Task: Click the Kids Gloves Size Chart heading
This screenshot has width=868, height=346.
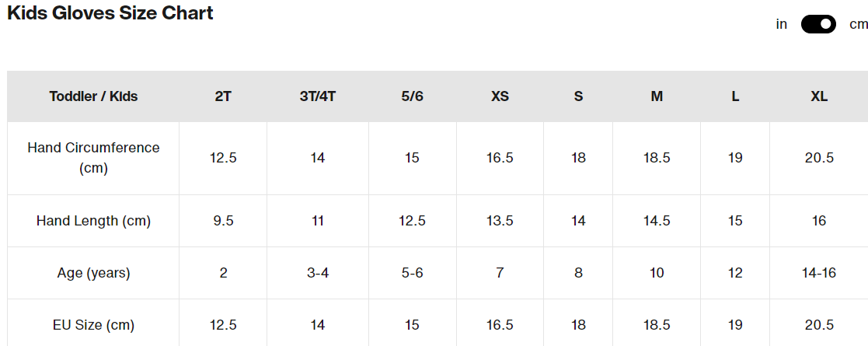Action: (110, 13)
